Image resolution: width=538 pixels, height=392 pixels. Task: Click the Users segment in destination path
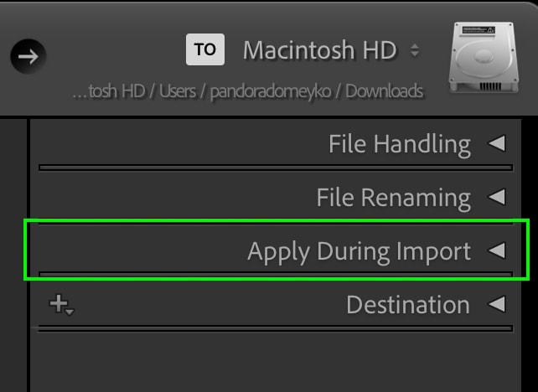178,91
